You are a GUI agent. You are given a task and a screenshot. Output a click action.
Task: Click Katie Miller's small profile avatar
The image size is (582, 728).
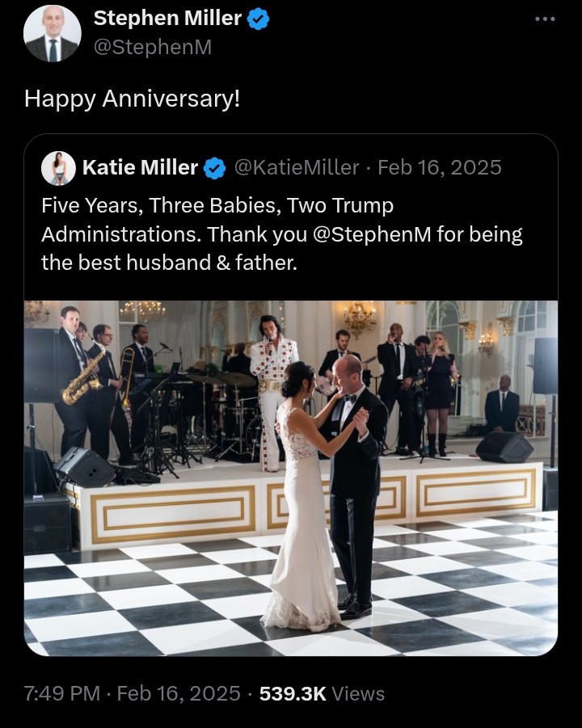tap(58, 168)
